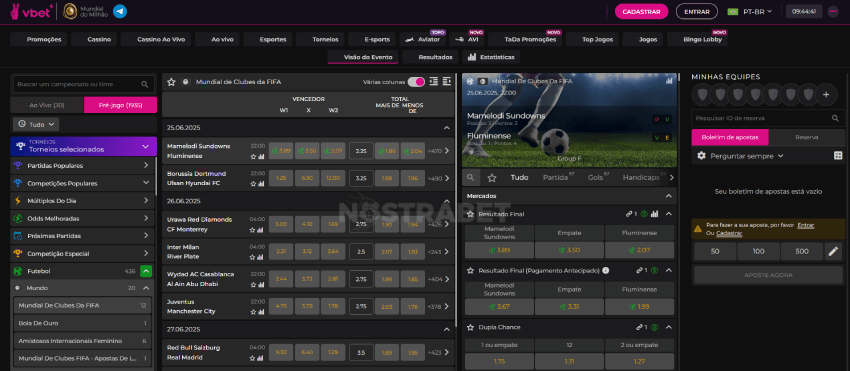The height and width of the screenshot is (371, 850).
Task: Show favorite markets via star tab
Action: (492, 177)
